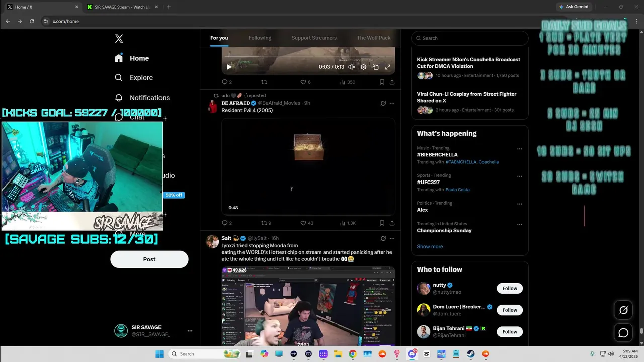
Task: Play the top video
Action: pyautogui.click(x=229, y=67)
